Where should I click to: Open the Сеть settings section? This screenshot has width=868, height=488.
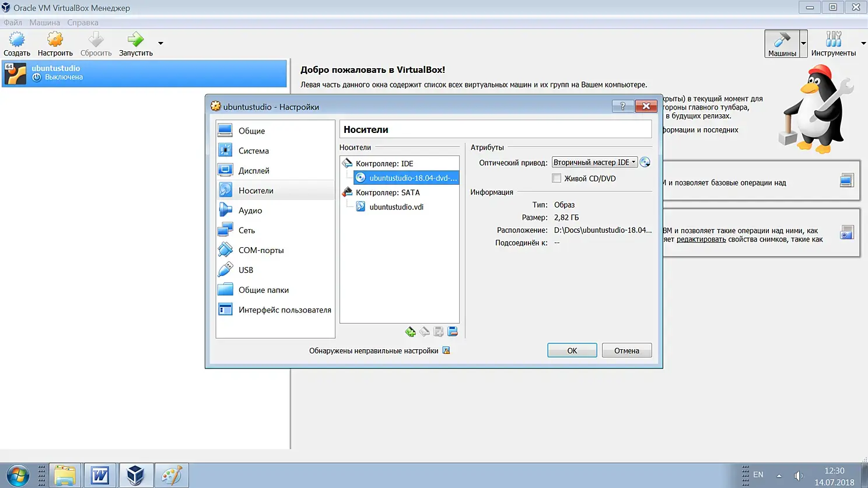coord(275,230)
